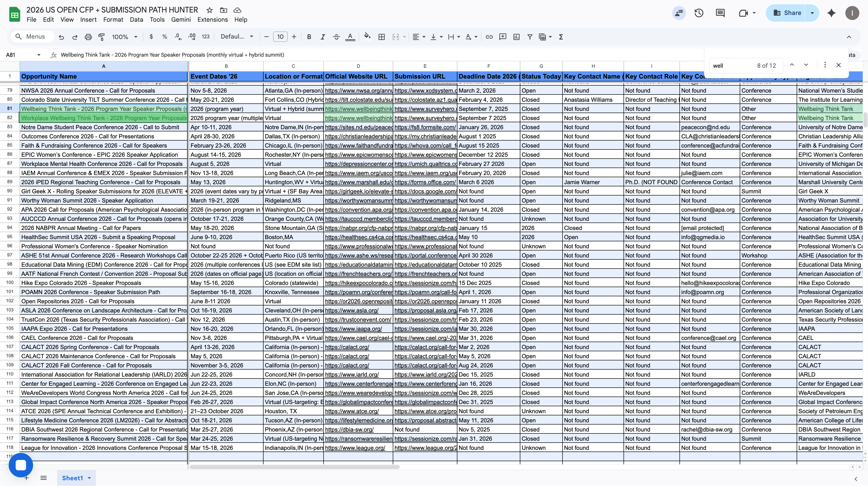
Task: Click the paint format roller icon
Action: [102, 37]
